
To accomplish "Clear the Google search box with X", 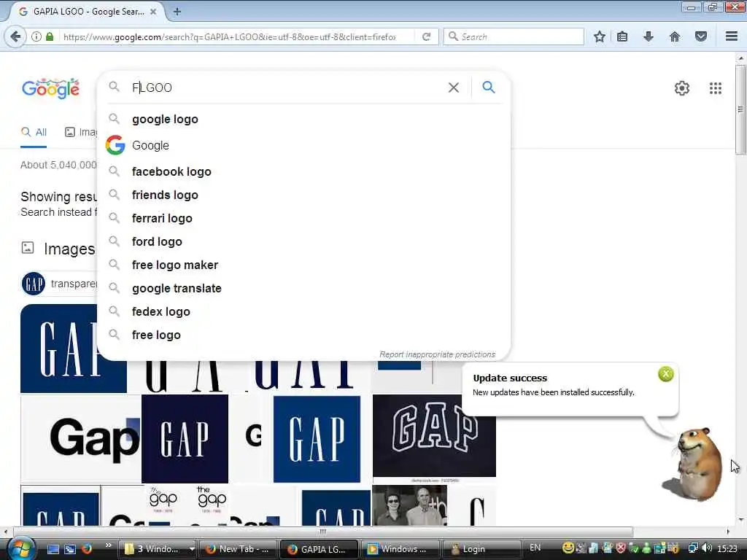I will pos(454,87).
